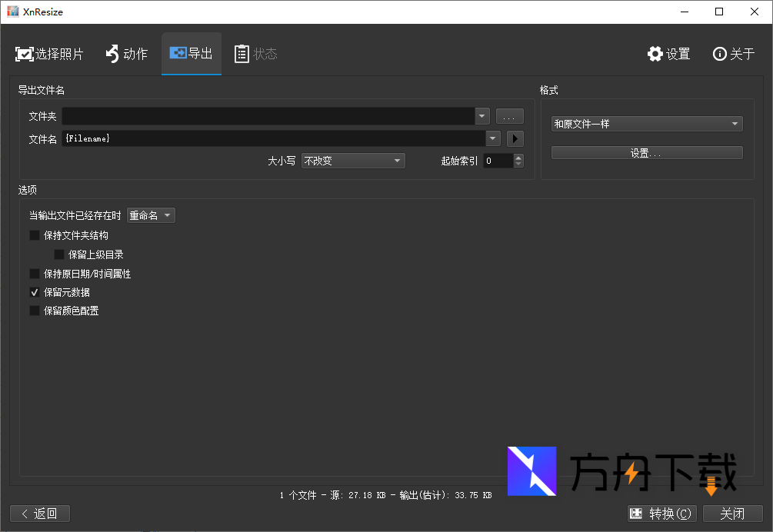Click the 转换 button's converter icon

(x=637, y=514)
